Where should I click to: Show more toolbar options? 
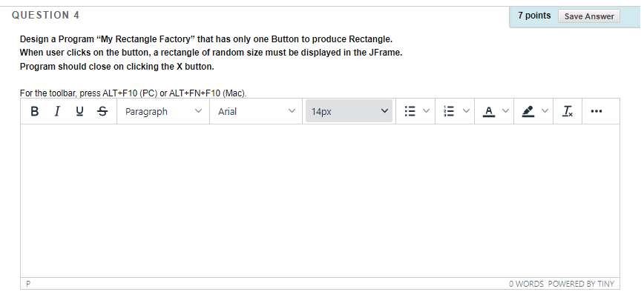point(596,111)
